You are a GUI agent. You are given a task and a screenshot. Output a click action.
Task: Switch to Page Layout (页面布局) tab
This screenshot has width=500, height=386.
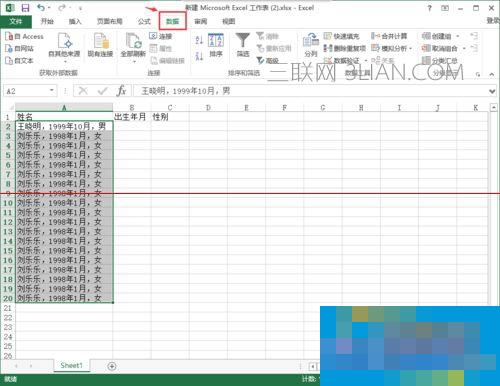pyautogui.click(x=110, y=21)
